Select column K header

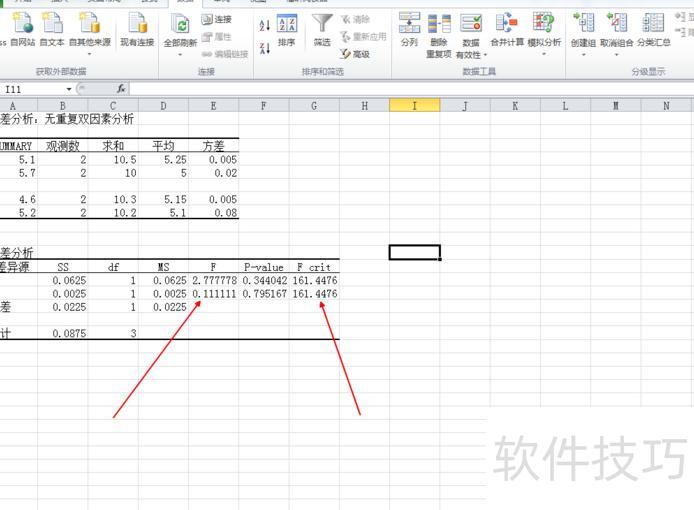tap(515, 105)
